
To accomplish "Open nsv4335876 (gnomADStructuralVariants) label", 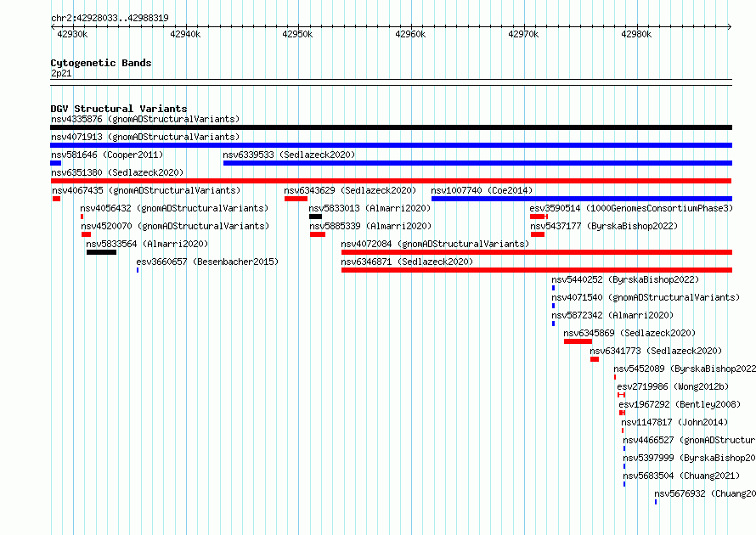I will tap(145, 119).
